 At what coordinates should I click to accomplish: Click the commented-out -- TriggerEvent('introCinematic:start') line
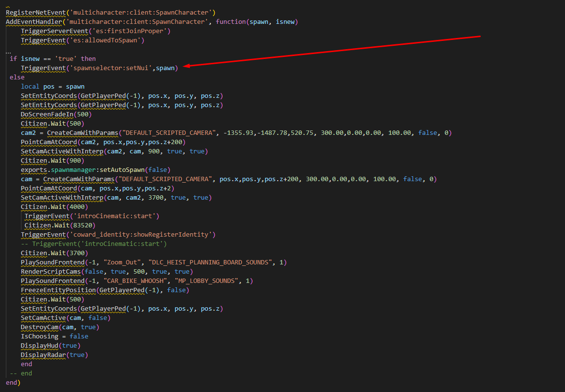(x=94, y=244)
